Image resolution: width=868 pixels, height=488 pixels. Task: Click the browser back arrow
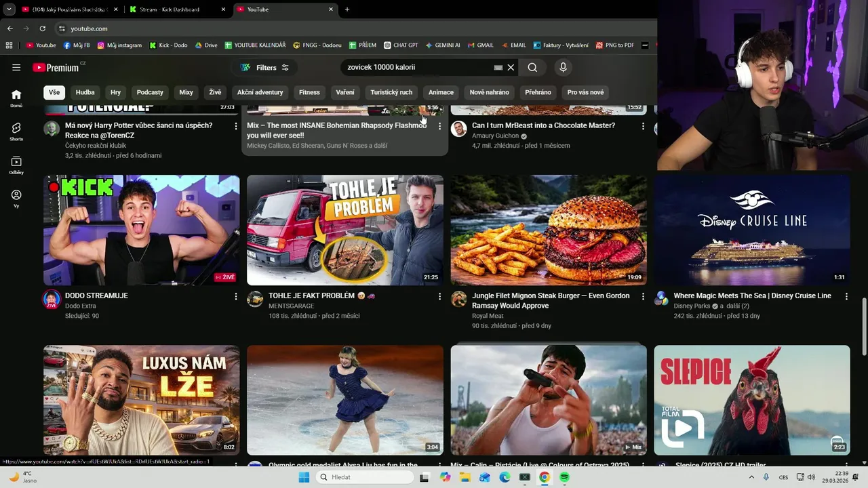tap(9, 28)
